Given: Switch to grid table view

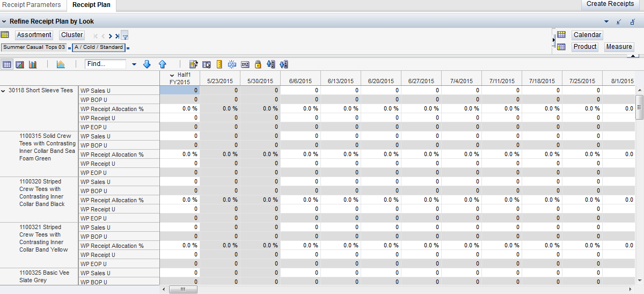Looking at the screenshot, I should (7, 64).
